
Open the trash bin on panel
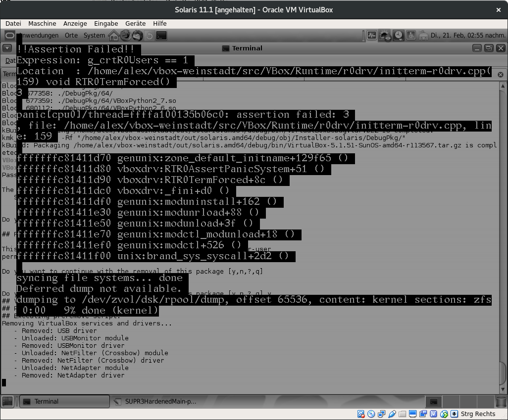[x=502, y=402]
